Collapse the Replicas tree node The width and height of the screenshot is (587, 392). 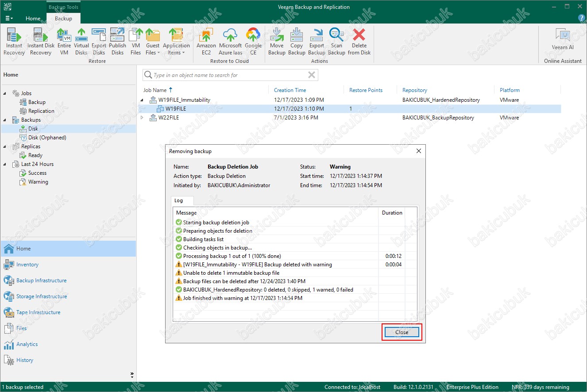pos(5,146)
